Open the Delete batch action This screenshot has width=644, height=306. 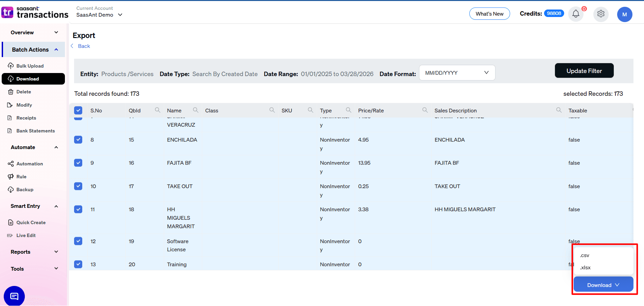pyautogui.click(x=24, y=92)
